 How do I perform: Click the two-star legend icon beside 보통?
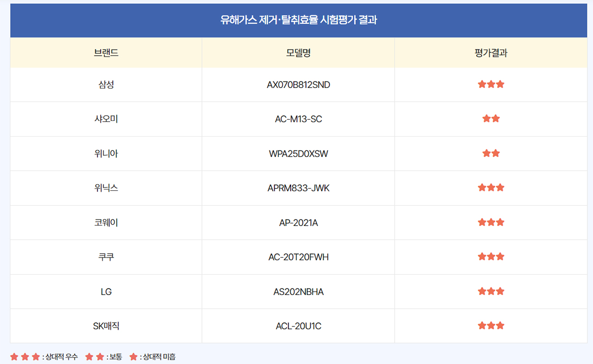tap(95, 357)
